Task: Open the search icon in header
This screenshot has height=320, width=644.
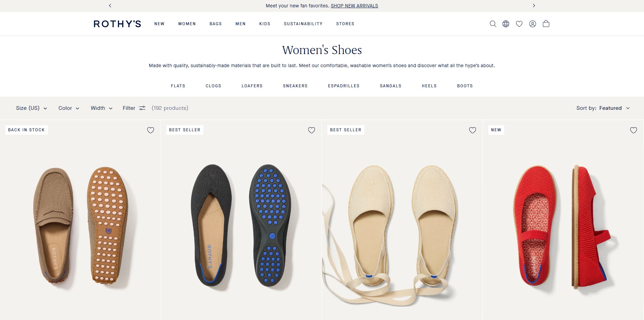Action: 493,24
